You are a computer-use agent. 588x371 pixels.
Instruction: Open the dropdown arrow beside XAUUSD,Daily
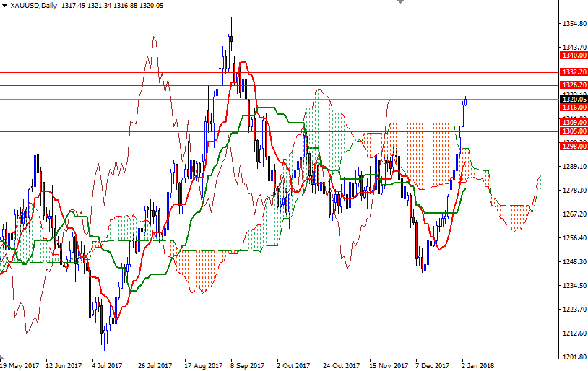(4, 5)
